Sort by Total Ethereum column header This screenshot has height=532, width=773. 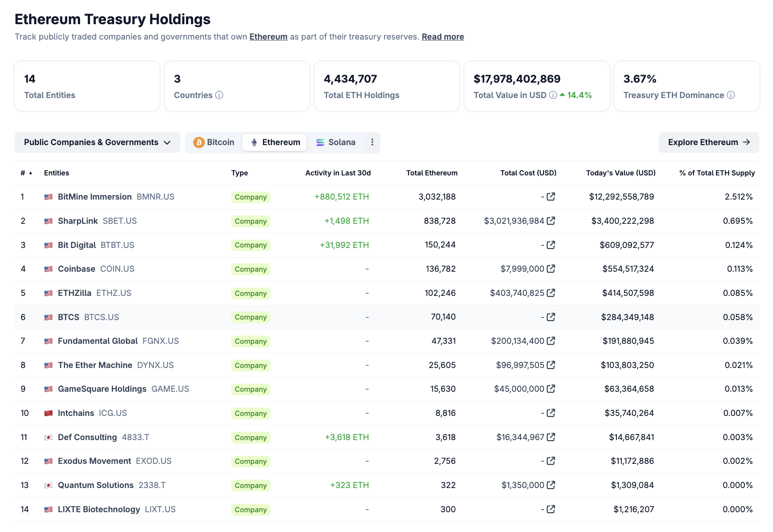click(x=431, y=173)
